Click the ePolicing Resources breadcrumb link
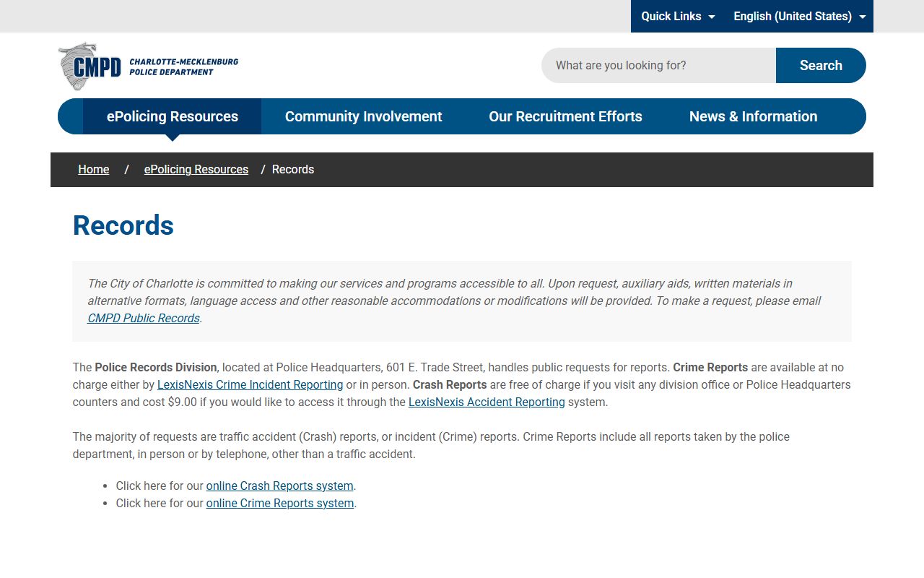Viewport: 924px width, 578px height. (x=196, y=169)
